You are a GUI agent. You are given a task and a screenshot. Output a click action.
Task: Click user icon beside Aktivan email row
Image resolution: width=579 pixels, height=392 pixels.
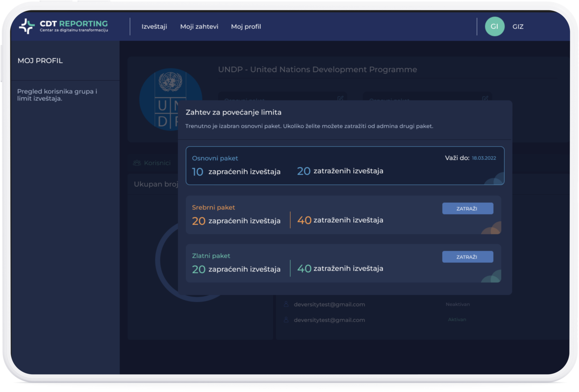[286, 320]
